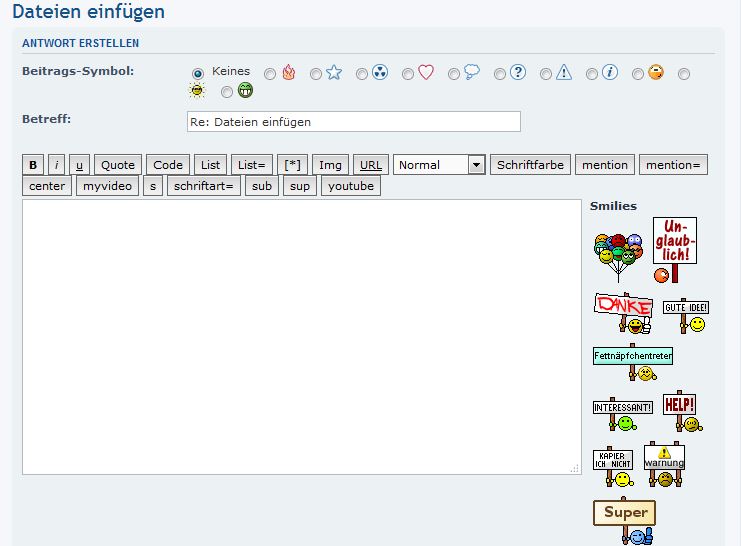Image resolution: width=741 pixels, height=546 pixels.
Task: Insert the [*] list item tag
Action: click(x=293, y=165)
